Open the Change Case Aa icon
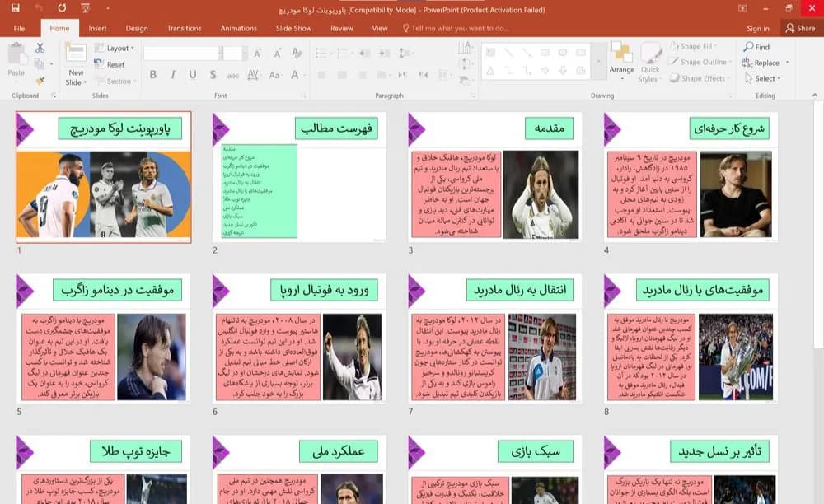Viewport: 824px width, 504px height. 275,75
